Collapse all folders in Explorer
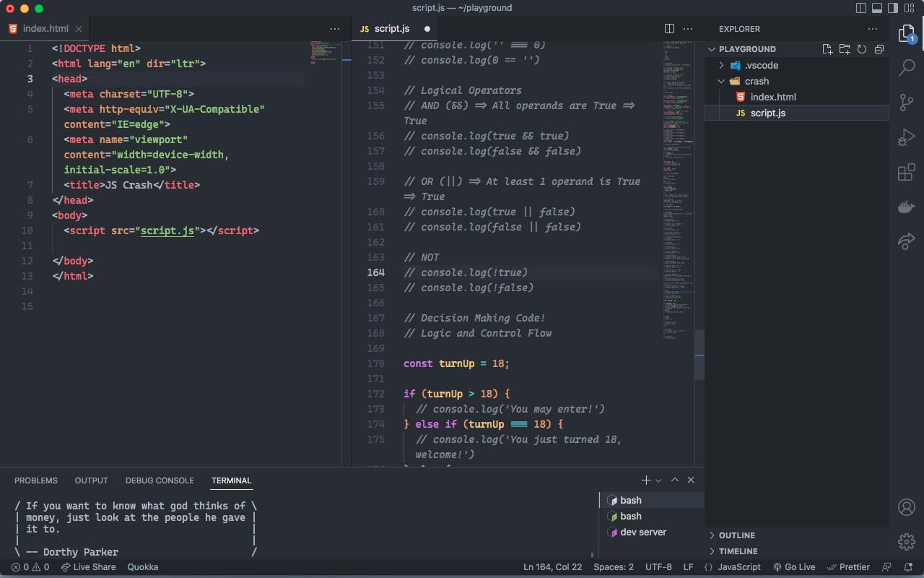The height and width of the screenshot is (578, 924). point(879,48)
